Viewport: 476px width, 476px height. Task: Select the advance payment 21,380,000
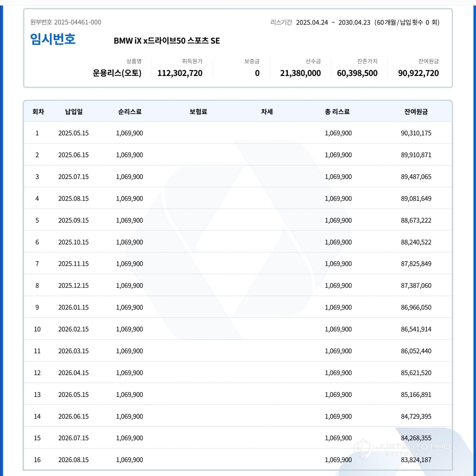point(300,73)
